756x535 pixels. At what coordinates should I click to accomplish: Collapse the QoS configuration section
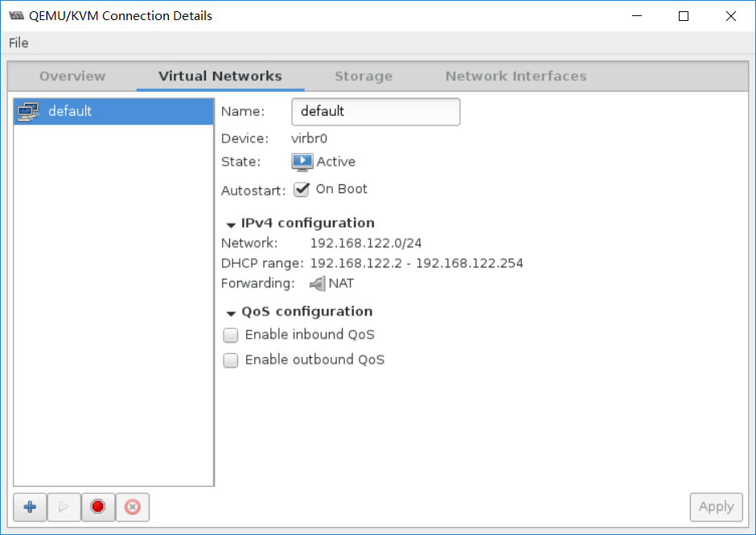pyautogui.click(x=231, y=313)
